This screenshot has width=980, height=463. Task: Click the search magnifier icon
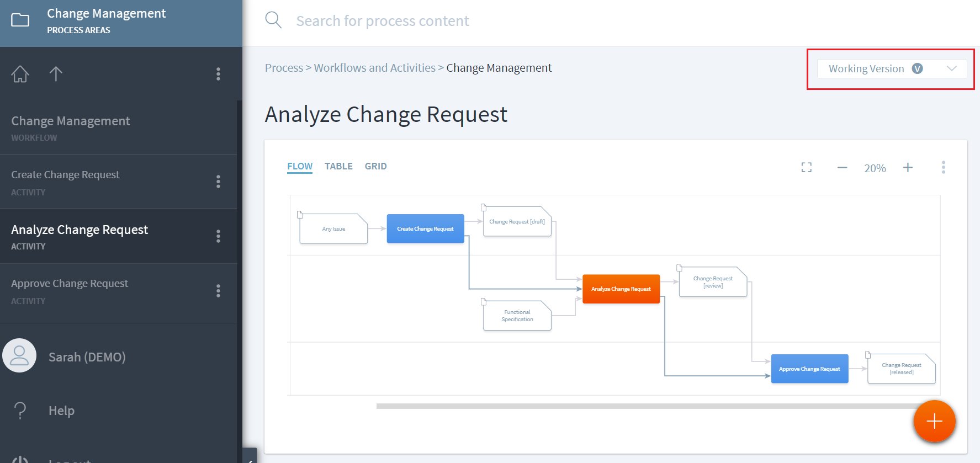tap(273, 20)
